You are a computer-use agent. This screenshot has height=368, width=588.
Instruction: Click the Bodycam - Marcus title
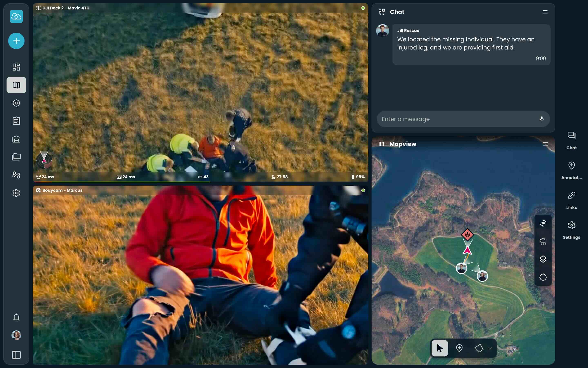62,190
